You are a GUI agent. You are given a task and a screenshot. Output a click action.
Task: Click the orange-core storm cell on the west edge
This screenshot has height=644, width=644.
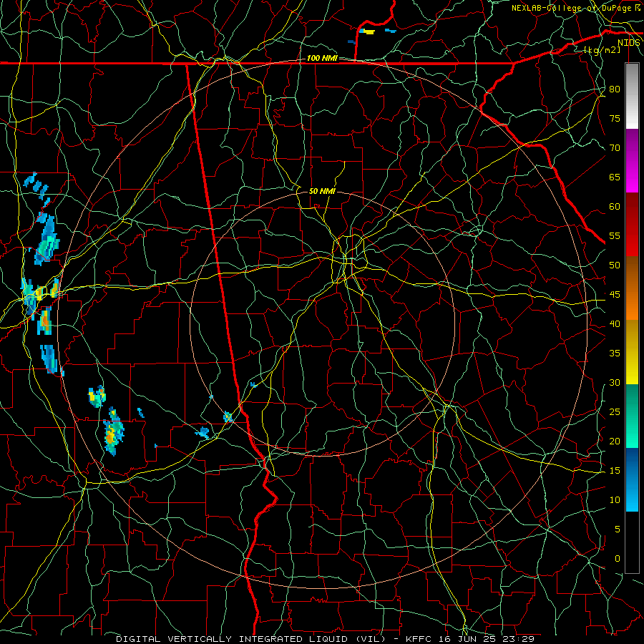[45, 322]
